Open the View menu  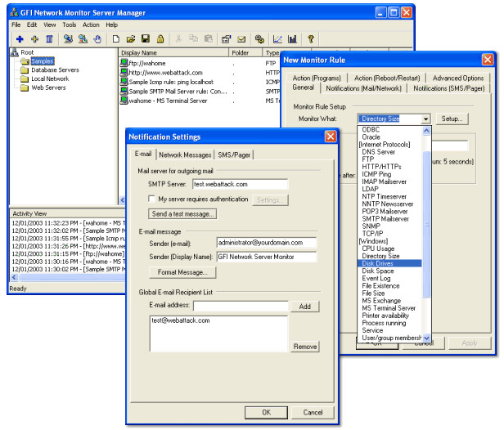(49, 25)
